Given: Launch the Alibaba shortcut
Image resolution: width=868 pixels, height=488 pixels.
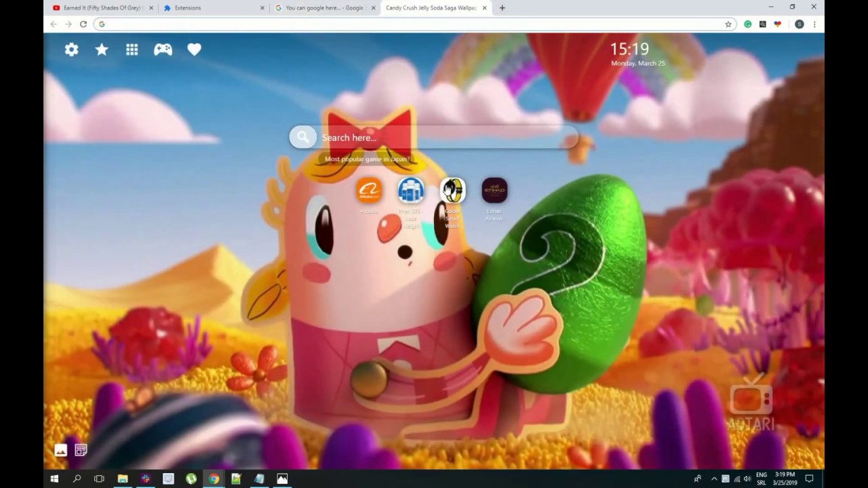Looking at the screenshot, I should coord(370,190).
